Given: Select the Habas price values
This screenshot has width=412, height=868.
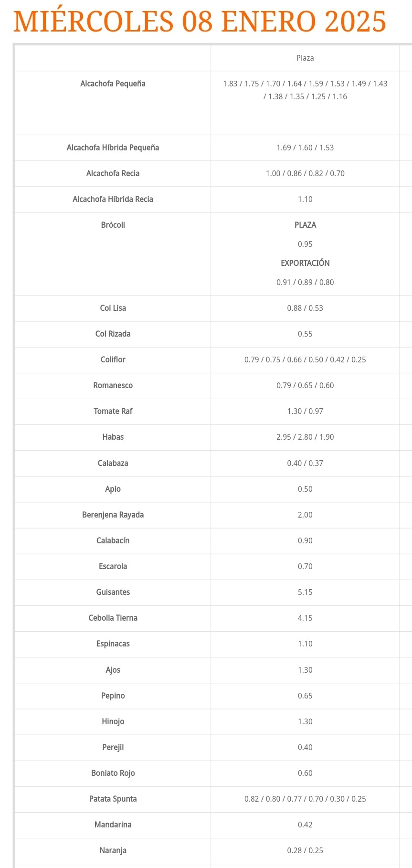Looking at the screenshot, I should coord(305,437).
